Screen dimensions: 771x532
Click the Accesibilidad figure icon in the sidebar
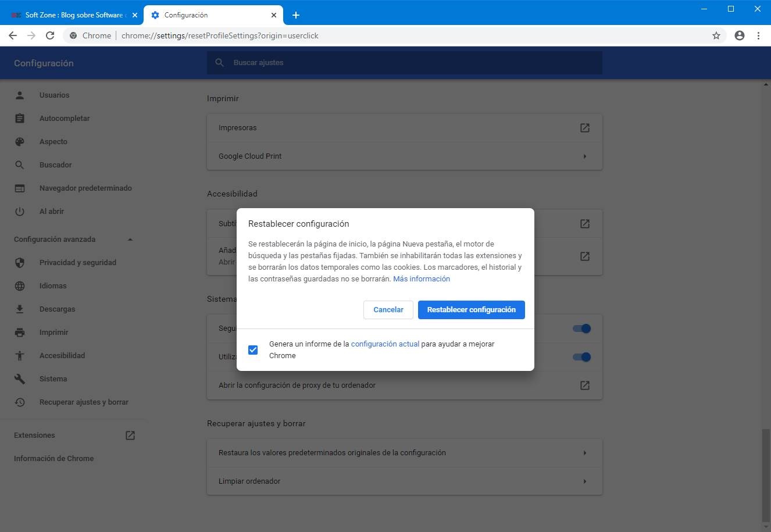tap(20, 355)
